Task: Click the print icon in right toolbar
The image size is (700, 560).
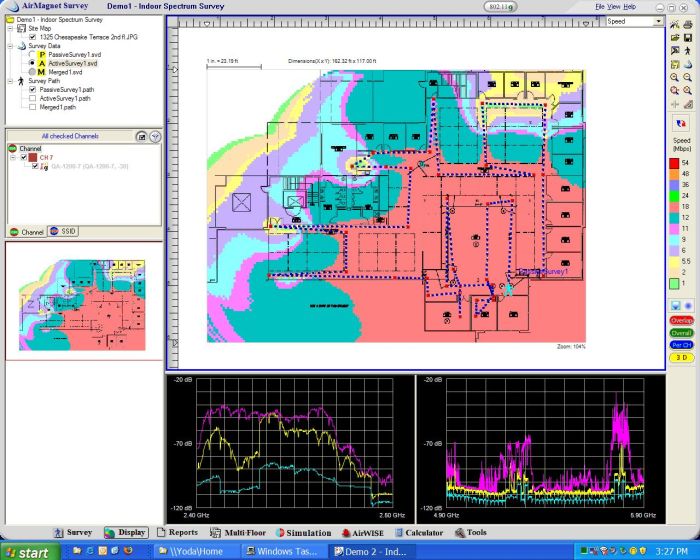Action: tap(688, 25)
